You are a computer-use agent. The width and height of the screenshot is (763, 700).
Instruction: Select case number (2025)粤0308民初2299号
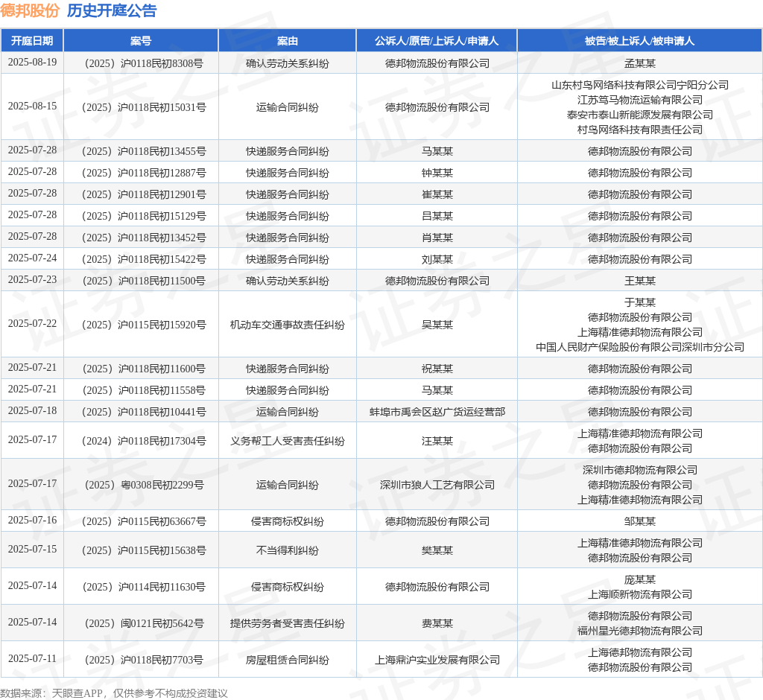(144, 485)
